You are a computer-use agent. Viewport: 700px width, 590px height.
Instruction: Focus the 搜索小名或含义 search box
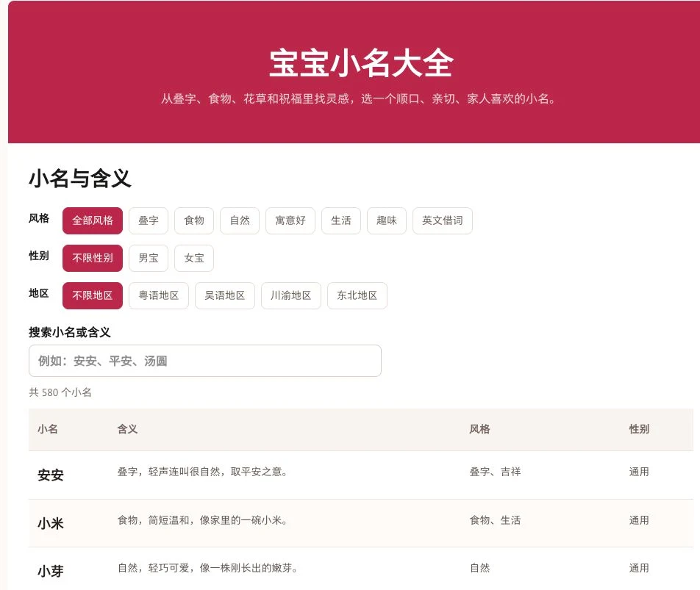click(205, 361)
